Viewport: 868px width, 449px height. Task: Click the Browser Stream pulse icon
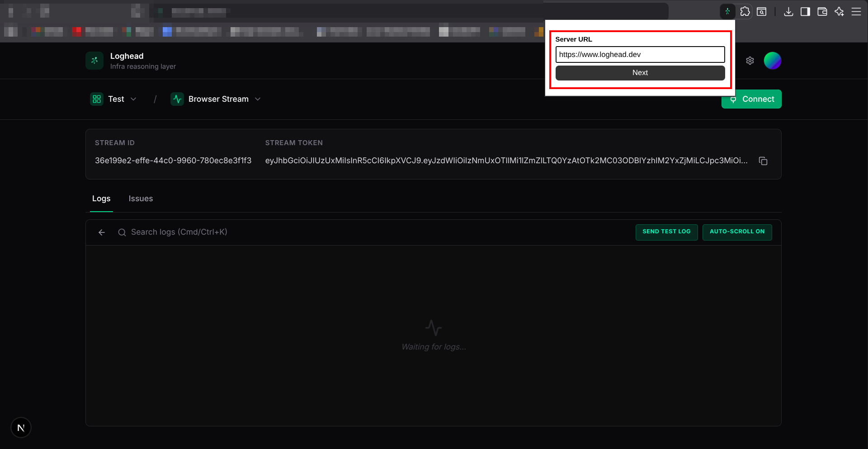click(177, 99)
